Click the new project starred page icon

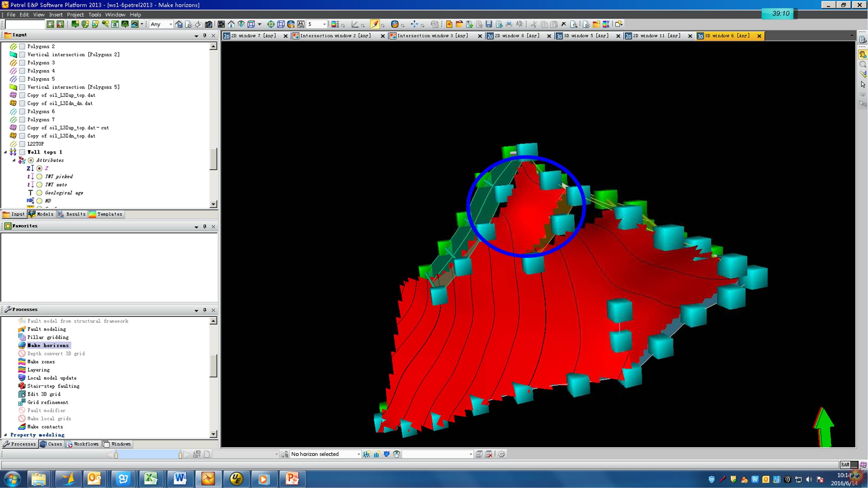click(x=449, y=24)
